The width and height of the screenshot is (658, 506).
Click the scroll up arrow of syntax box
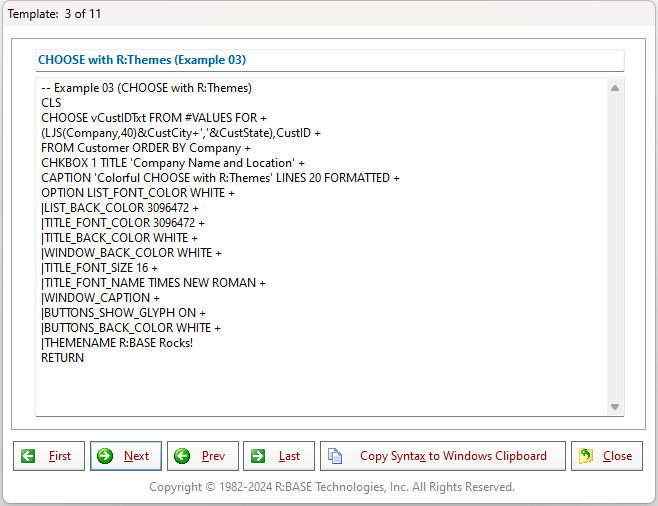(x=615, y=88)
